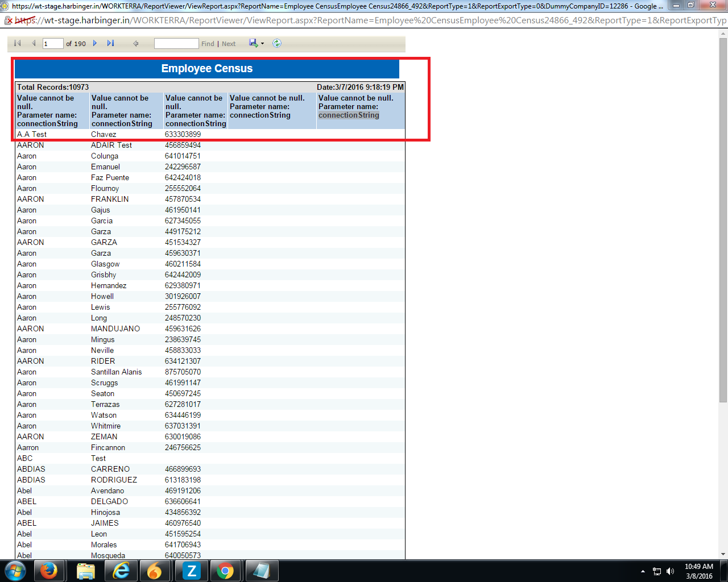Viewport: 728px width, 582px height.
Task: Advance to the next report page
Action: (x=95, y=43)
